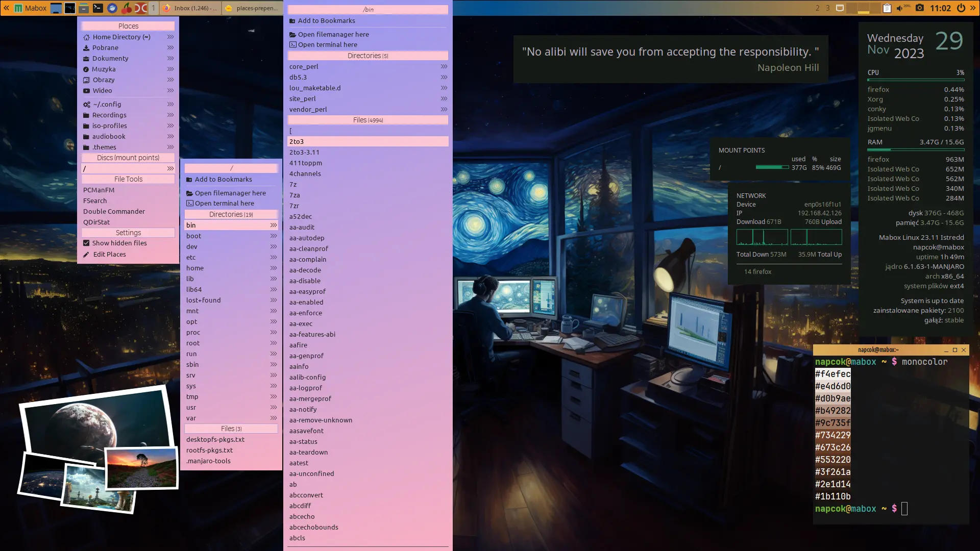Expand Home Directory in the Places menu

point(128,37)
